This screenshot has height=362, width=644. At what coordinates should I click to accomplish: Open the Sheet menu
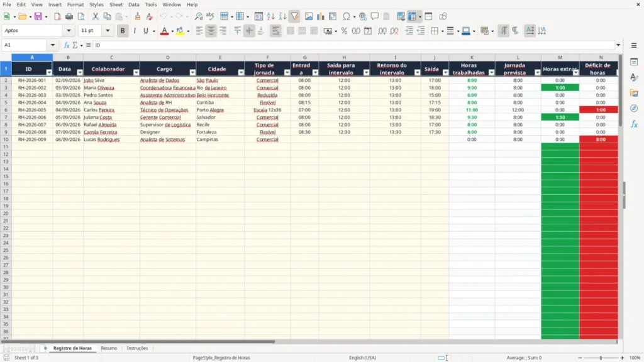[116, 4]
